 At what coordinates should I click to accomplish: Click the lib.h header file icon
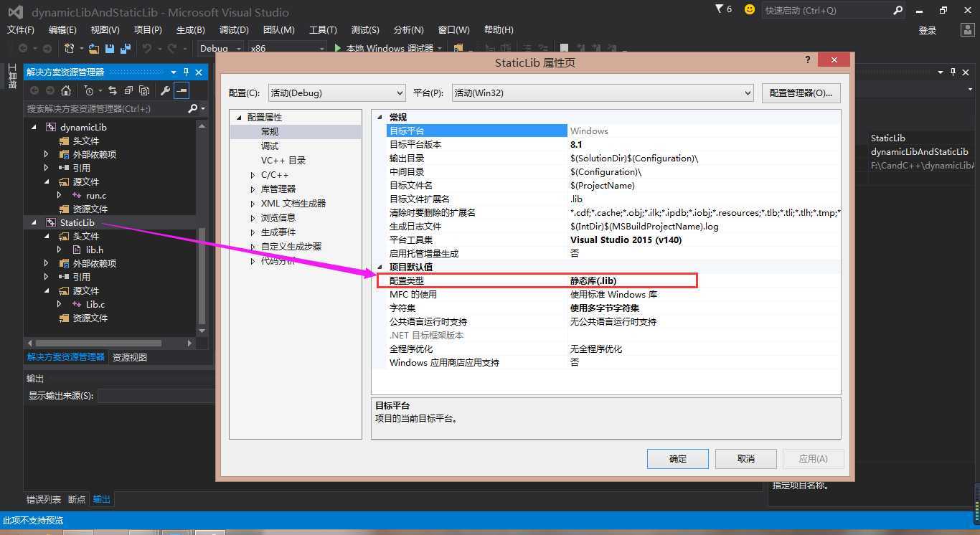tap(78, 250)
